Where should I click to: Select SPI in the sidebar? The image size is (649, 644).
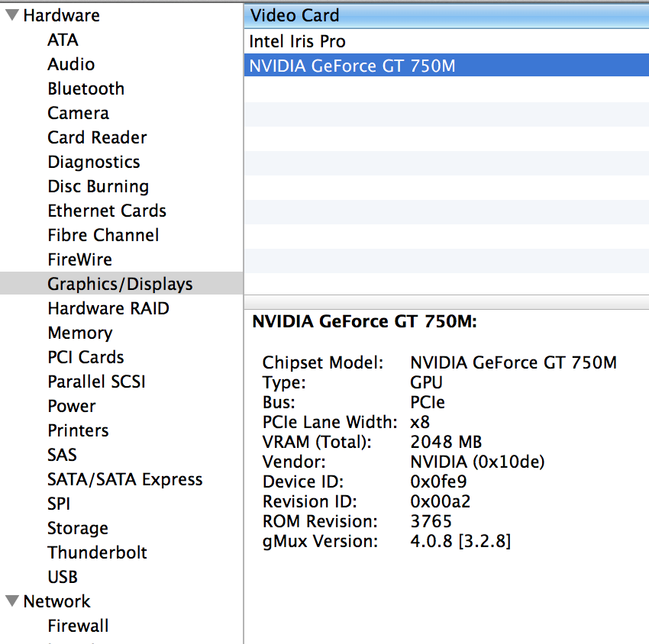(x=59, y=504)
